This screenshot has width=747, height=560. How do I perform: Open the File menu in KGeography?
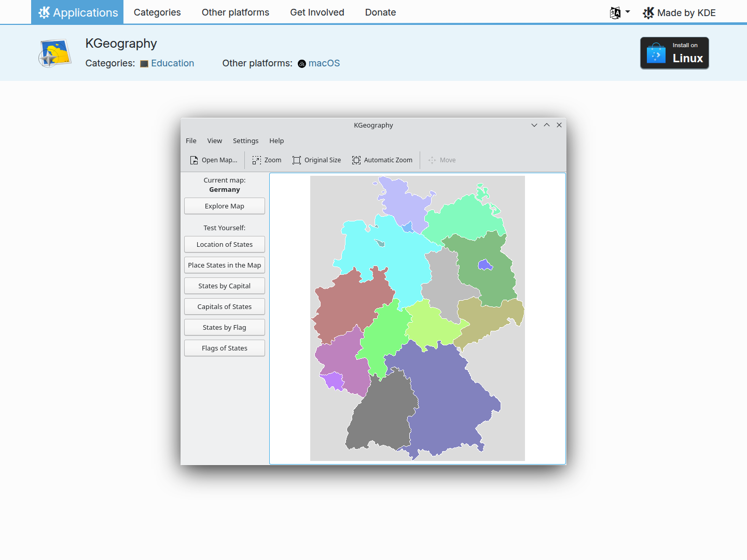tap(191, 141)
